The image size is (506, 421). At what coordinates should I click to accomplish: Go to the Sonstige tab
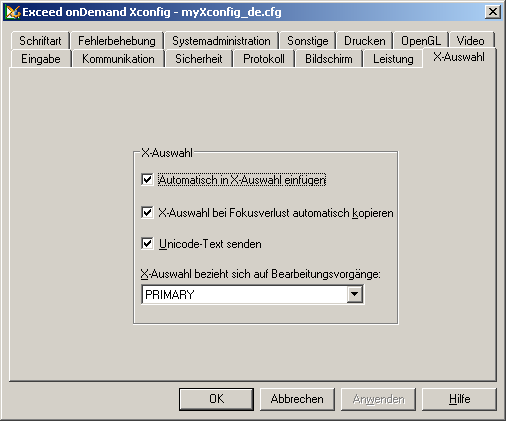coord(307,41)
